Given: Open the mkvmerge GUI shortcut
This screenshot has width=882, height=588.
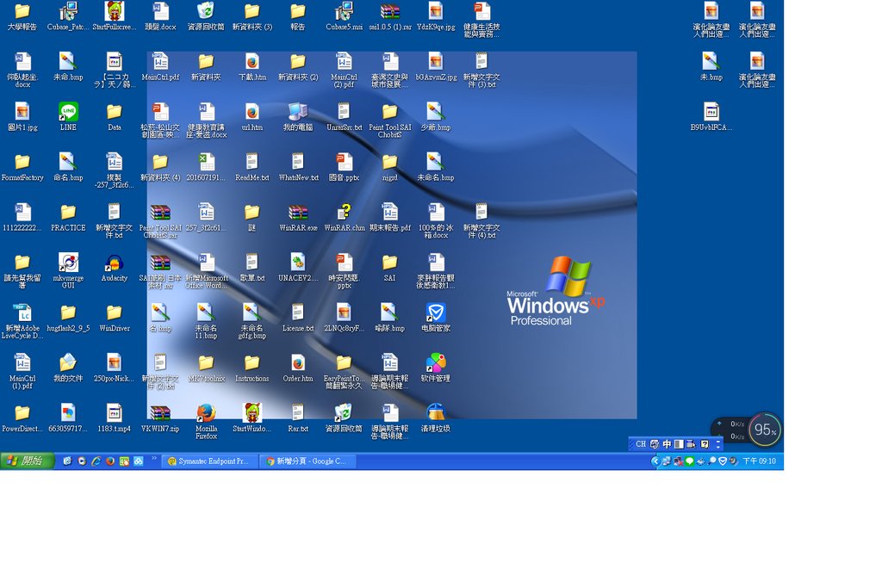Looking at the screenshot, I should (68, 270).
